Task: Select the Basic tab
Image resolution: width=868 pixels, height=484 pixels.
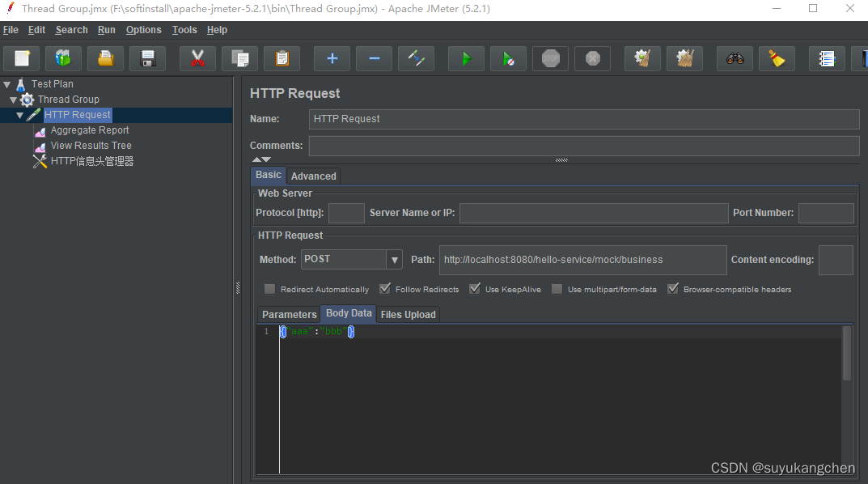Action: pyautogui.click(x=269, y=175)
